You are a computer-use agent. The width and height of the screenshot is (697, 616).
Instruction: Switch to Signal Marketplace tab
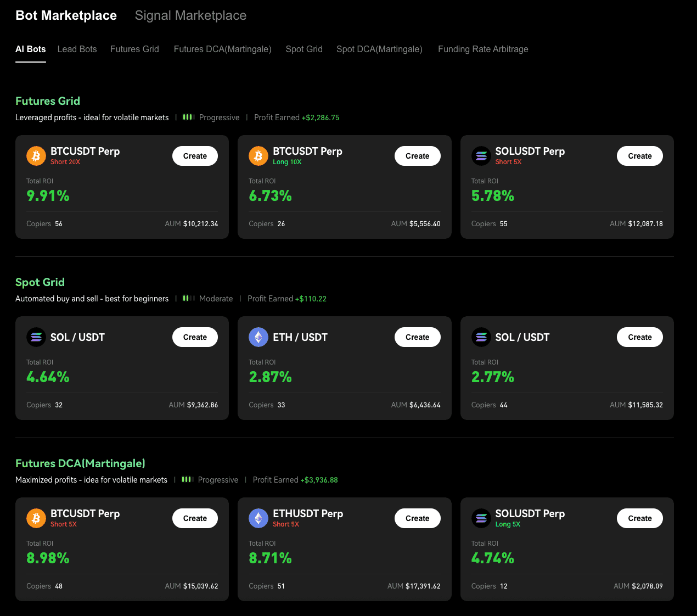point(190,15)
